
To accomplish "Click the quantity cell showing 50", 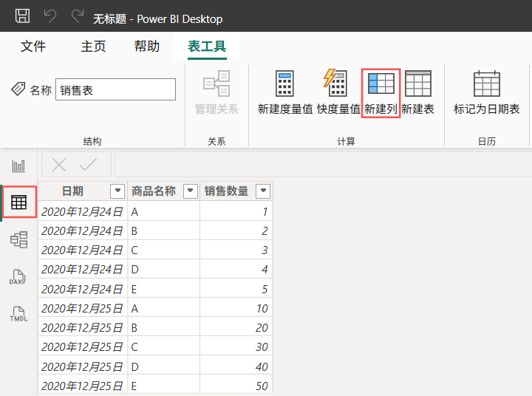I will click(x=236, y=386).
